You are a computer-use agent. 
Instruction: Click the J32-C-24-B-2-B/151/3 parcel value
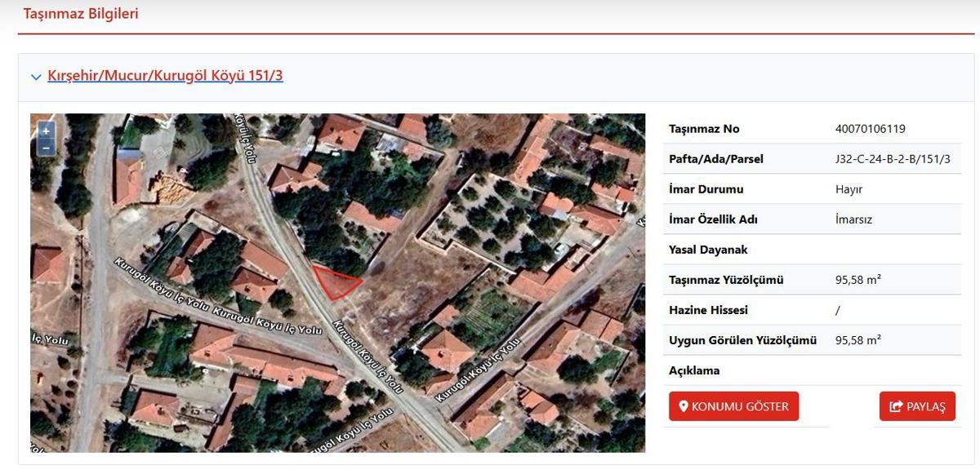(x=893, y=159)
